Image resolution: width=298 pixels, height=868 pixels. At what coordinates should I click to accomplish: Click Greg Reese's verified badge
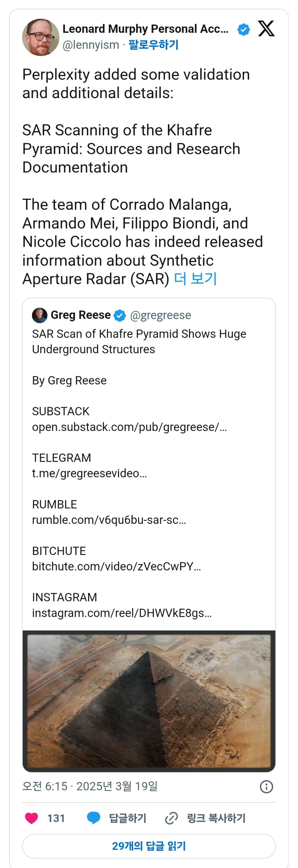(120, 315)
